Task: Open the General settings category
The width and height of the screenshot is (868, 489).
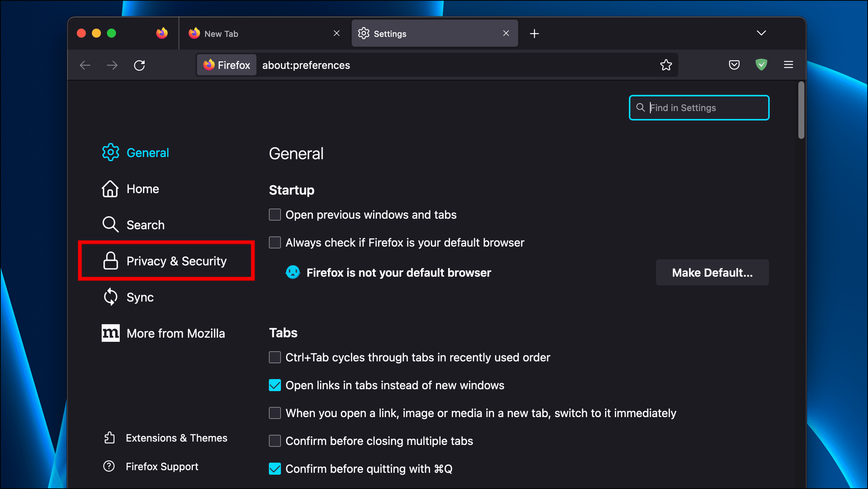Action: point(136,152)
